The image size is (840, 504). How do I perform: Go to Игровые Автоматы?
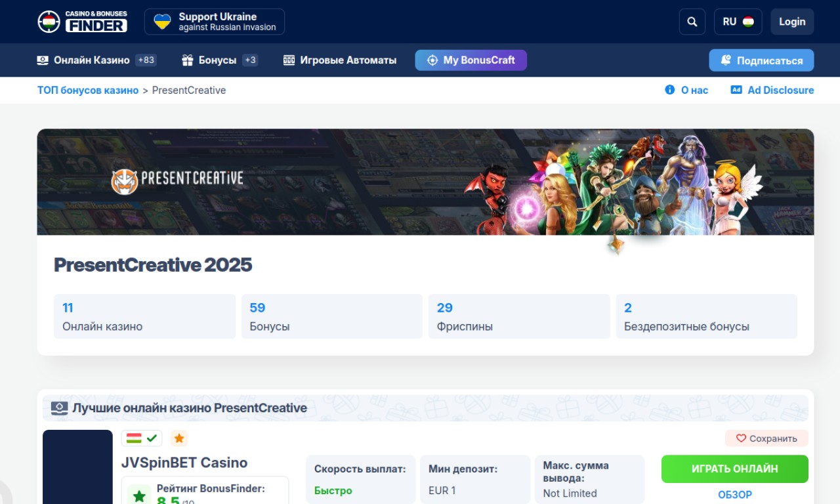point(340,60)
